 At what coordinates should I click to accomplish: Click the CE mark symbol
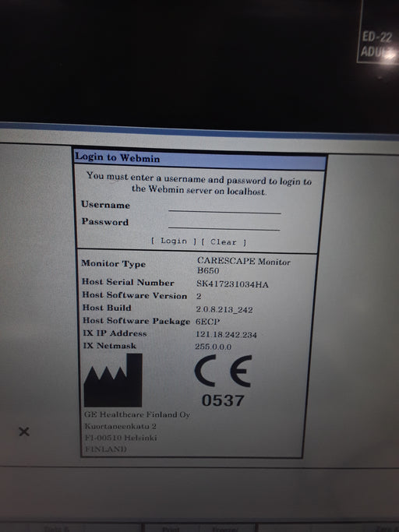click(x=223, y=371)
